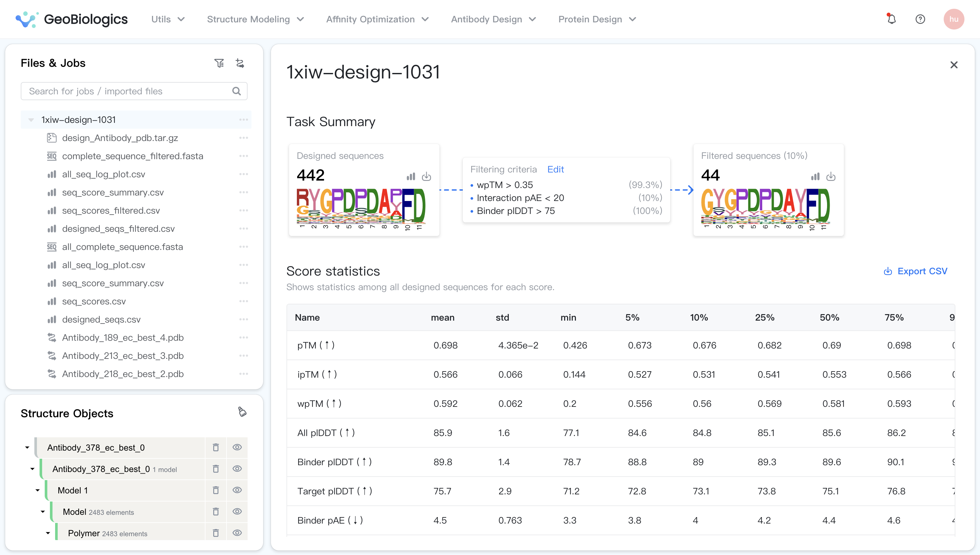
Task: Click the help/question mark icon in toolbar
Action: tap(920, 19)
